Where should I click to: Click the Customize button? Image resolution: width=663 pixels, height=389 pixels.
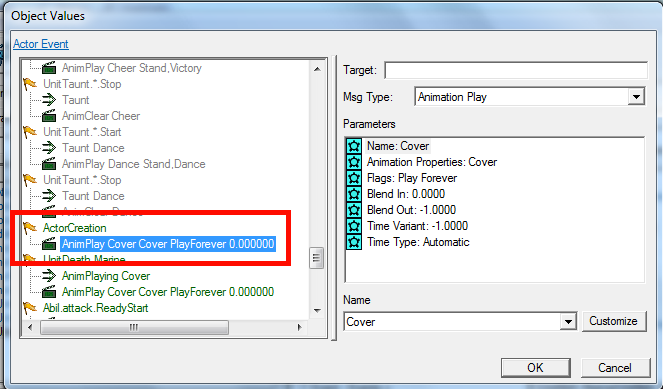614,321
